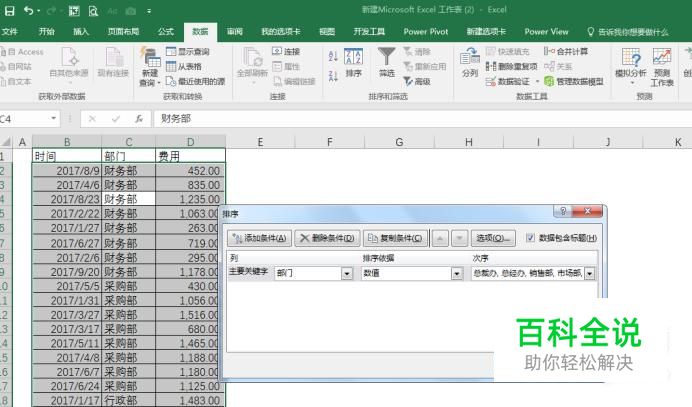Click the 筛选 filter funnel icon
692x407 pixels.
[387, 63]
